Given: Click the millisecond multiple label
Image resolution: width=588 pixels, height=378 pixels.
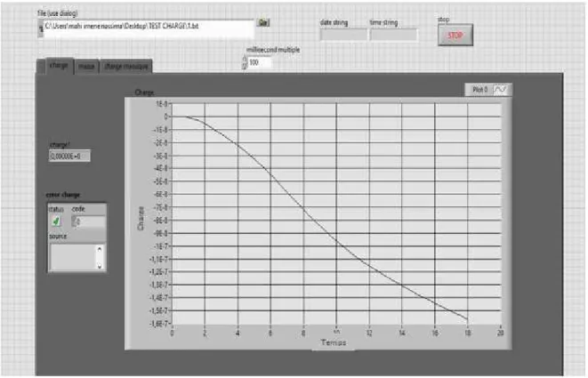Looking at the screenshot, I should tap(273, 50).
